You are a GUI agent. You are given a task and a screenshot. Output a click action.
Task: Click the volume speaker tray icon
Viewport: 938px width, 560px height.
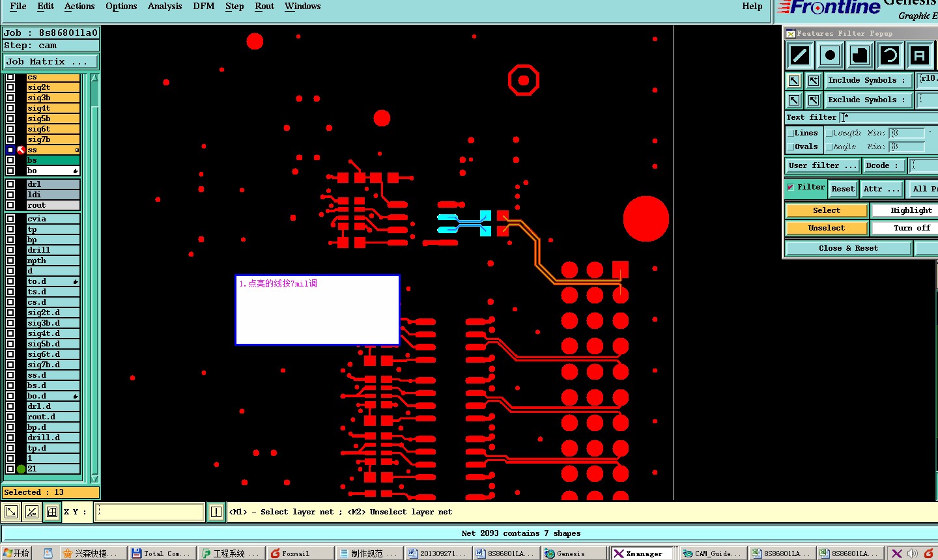coord(913,553)
